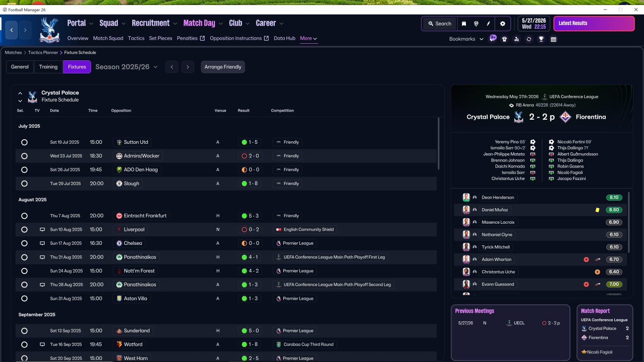Open the Match Squad submenu item
This screenshot has width=644, height=362.
tap(108, 38)
